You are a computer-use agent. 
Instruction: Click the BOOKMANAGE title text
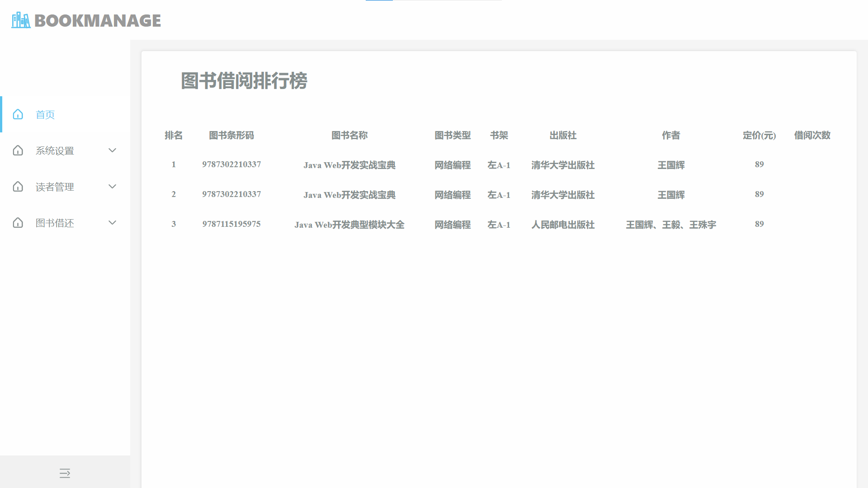click(x=98, y=20)
